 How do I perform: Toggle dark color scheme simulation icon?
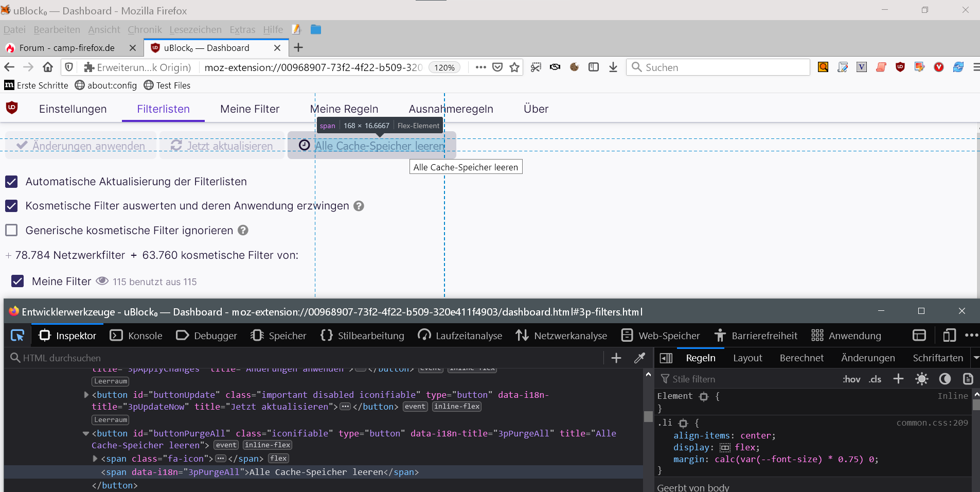coord(945,379)
